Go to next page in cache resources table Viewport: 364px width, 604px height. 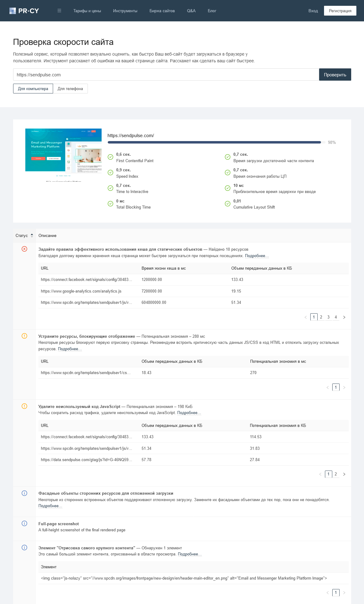coord(344,317)
